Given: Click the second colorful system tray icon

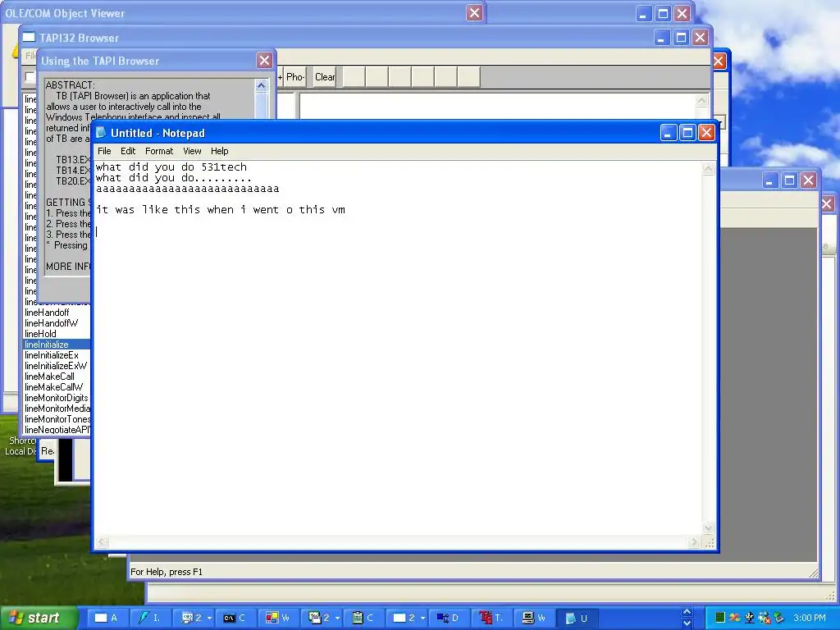Looking at the screenshot, I should [x=734, y=618].
